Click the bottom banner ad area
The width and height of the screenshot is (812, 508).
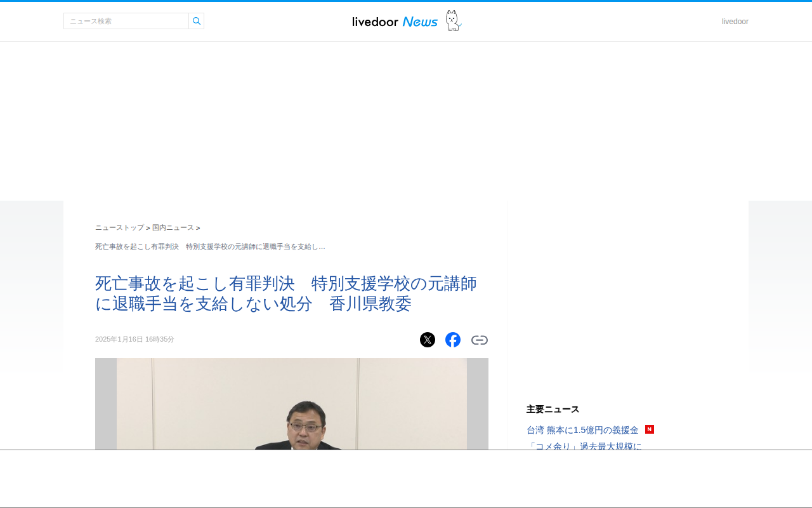406,479
